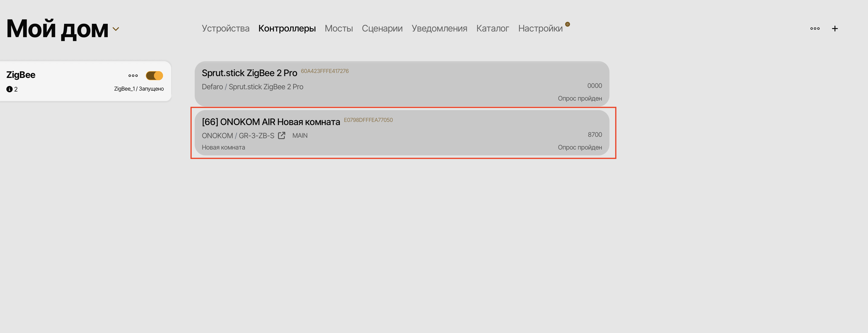
Task: Go to the Сценарии tab
Action: tap(382, 29)
